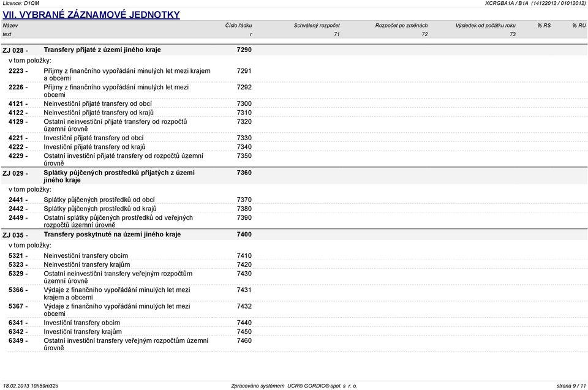
Task: Select the ZJ 029 section label
Action: pos(15,173)
